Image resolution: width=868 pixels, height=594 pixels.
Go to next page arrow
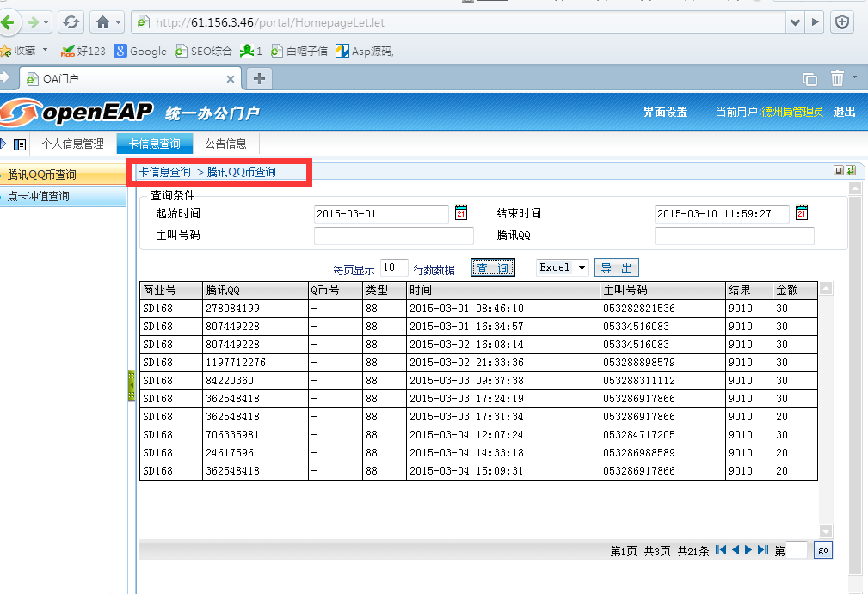click(x=748, y=550)
